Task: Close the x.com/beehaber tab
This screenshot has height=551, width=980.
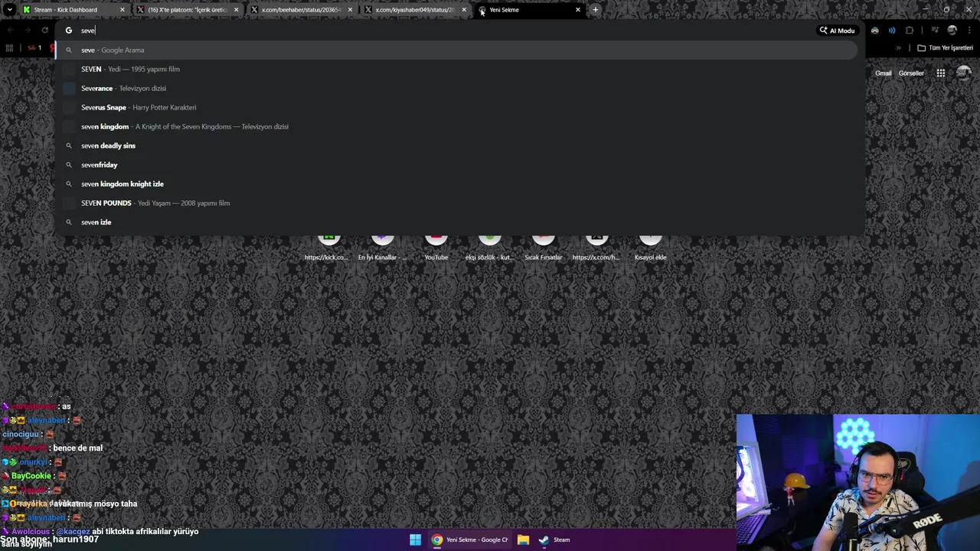Action: click(350, 10)
